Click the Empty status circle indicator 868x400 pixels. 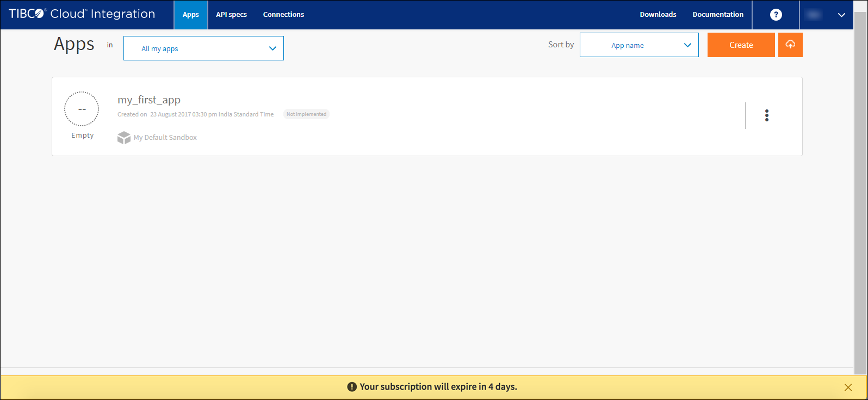(82, 109)
